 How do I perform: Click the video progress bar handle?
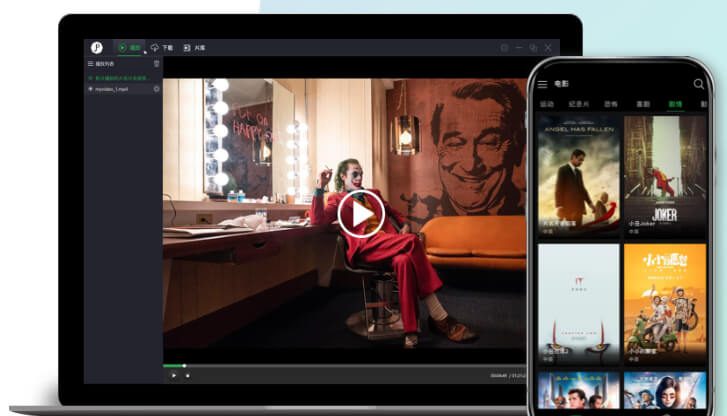click(x=184, y=365)
